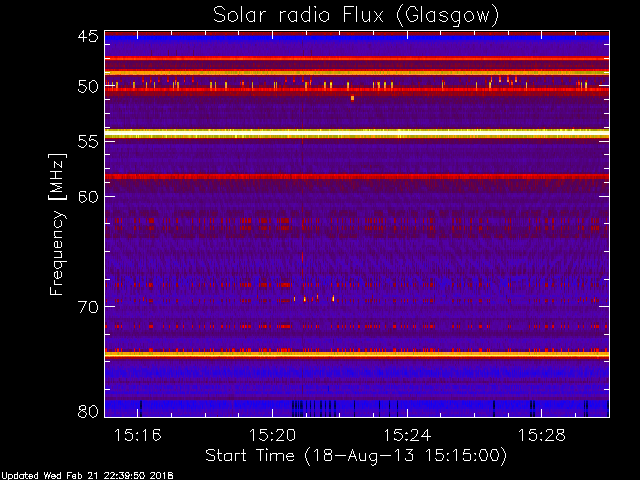The width and height of the screenshot is (640, 480).
Task: Click the bright yellow band near 55 MHz
Action: point(357,133)
